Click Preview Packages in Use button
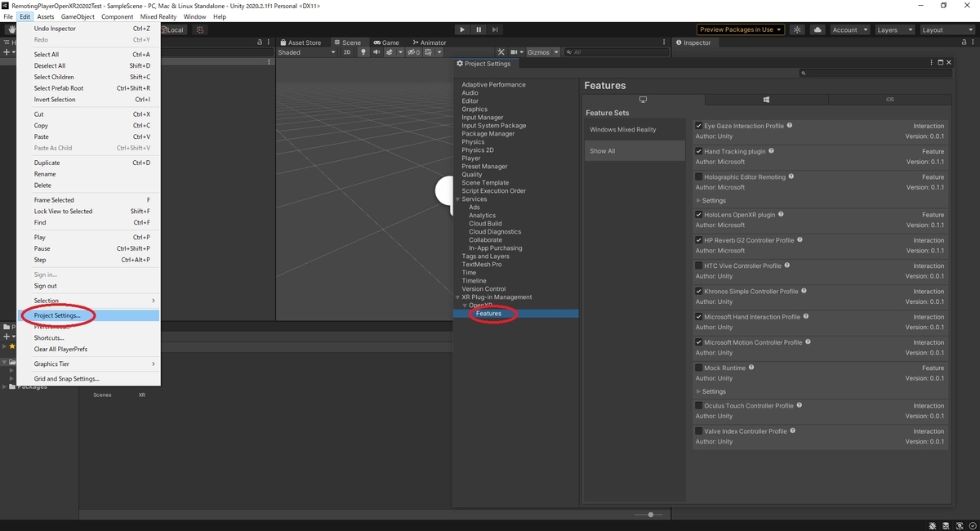The image size is (980, 531). tap(741, 29)
